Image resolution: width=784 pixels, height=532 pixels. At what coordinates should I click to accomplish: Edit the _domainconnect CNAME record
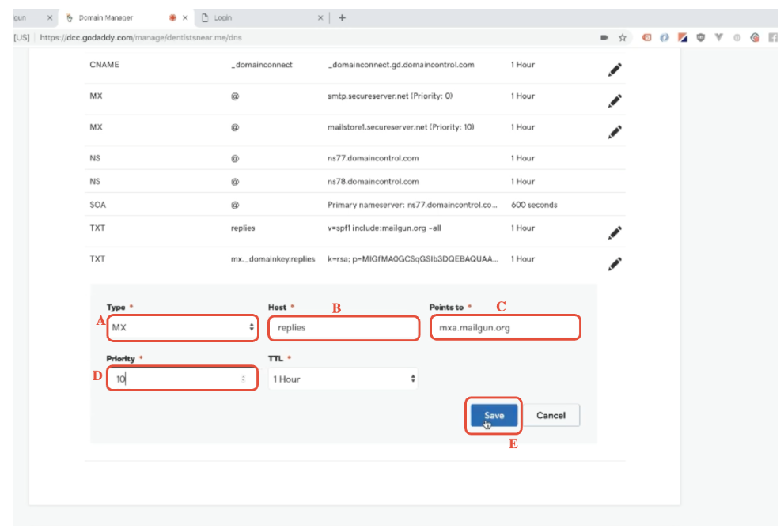614,70
